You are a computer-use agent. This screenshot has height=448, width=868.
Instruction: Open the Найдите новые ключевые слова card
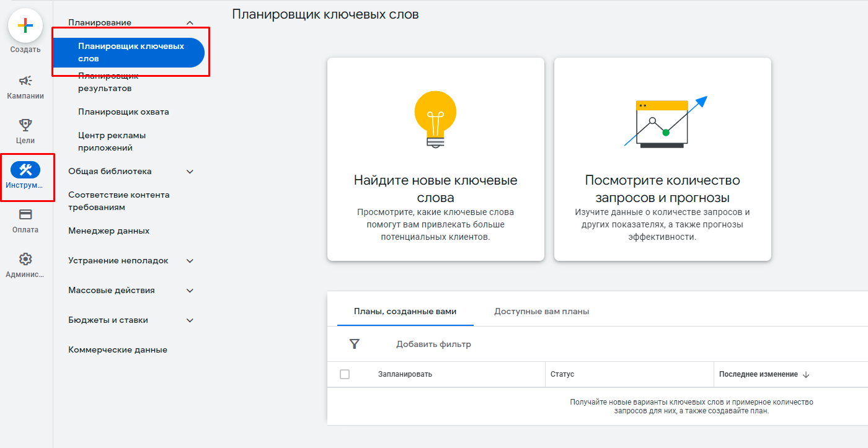coord(435,158)
